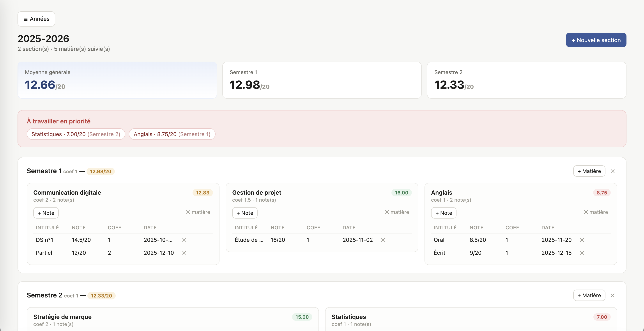Remove the Gestion de projet matière

pyautogui.click(x=397, y=212)
